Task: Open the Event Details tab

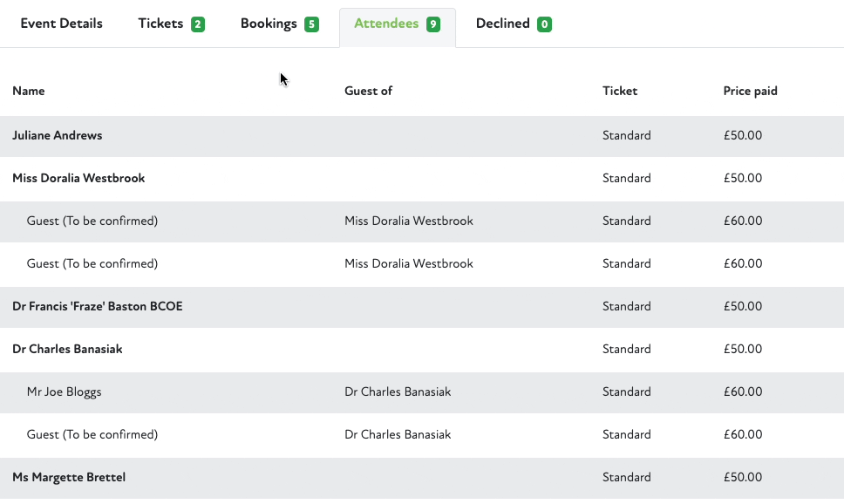Action: (x=61, y=24)
